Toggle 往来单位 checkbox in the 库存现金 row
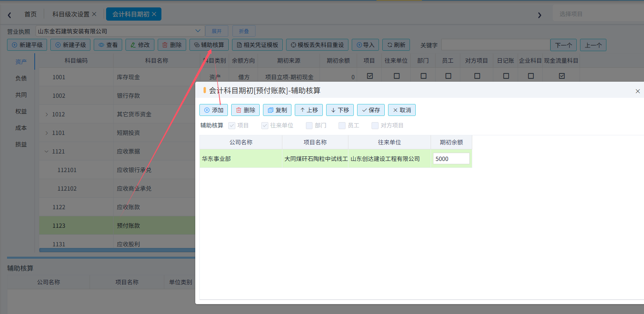Screen dimensions: 644x314 click(397, 76)
